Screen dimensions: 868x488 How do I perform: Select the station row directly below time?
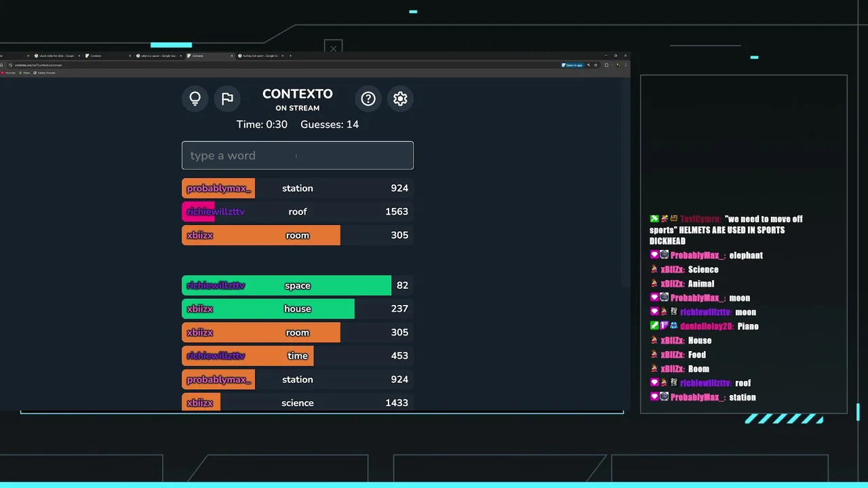click(298, 380)
